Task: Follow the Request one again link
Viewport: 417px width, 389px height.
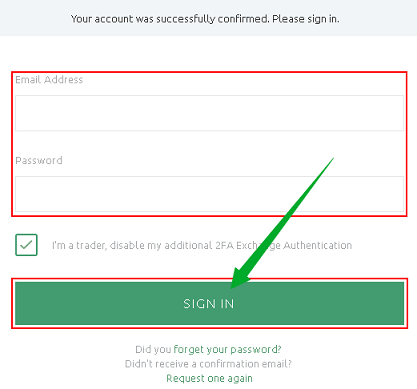Action: point(209,378)
